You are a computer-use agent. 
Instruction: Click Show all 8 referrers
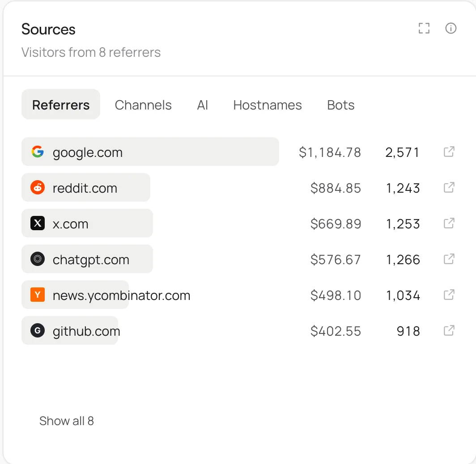[67, 421]
